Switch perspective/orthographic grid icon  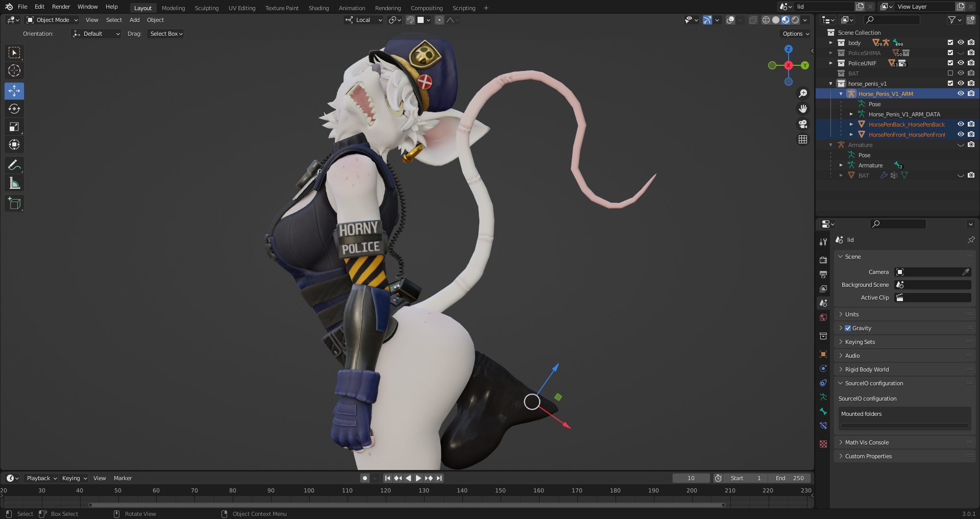point(803,139)
